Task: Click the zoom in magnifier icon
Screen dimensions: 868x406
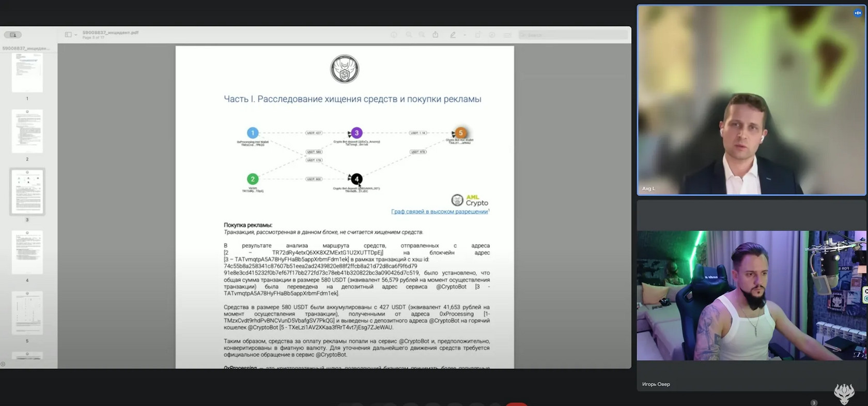Action: click(422, 35)
